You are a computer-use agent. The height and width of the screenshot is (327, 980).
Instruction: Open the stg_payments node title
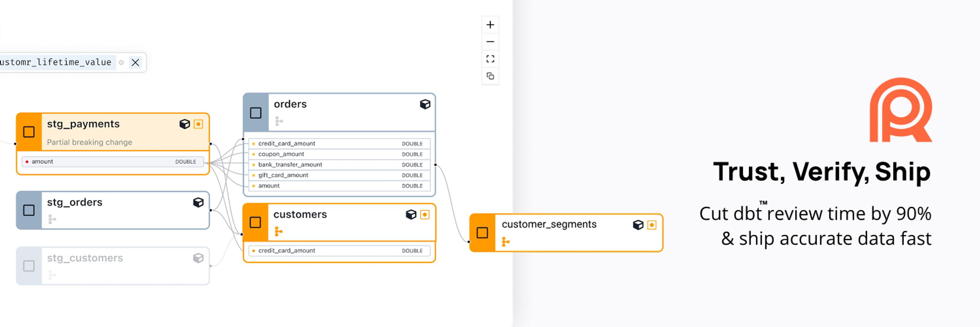coord(83,124)
